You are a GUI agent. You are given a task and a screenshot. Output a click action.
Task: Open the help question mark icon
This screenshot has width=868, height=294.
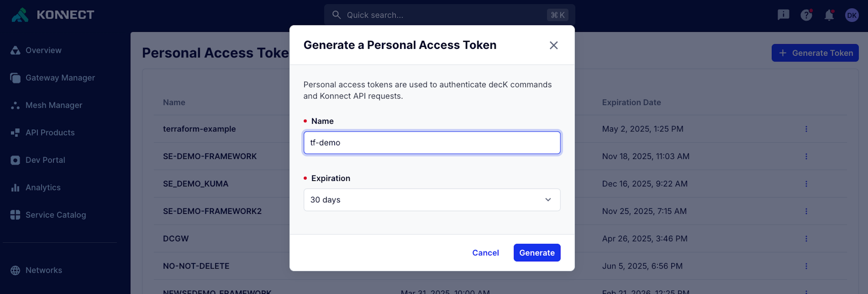point(806,15)
